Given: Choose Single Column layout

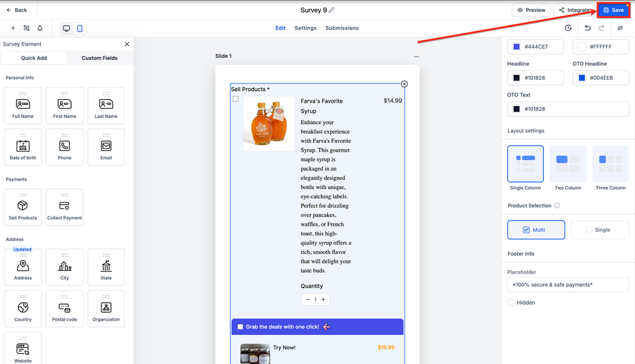Looking at the screenshot, I should point(526,164).
